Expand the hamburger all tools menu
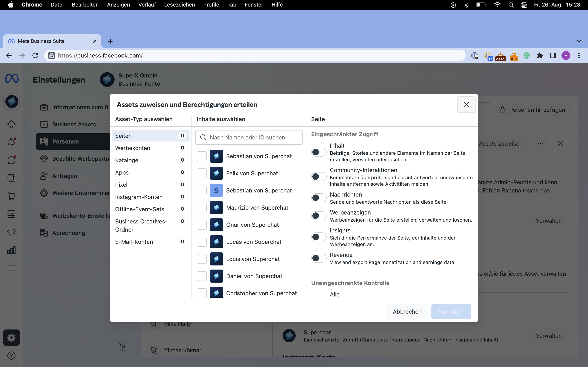Viewport: 588px width, 367px height. pos(11,268)
